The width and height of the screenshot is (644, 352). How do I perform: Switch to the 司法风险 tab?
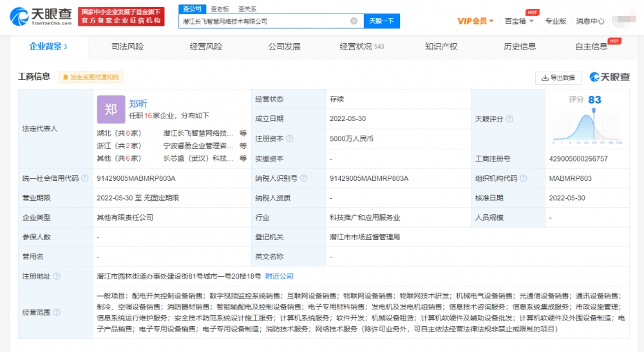coord(128,46)
